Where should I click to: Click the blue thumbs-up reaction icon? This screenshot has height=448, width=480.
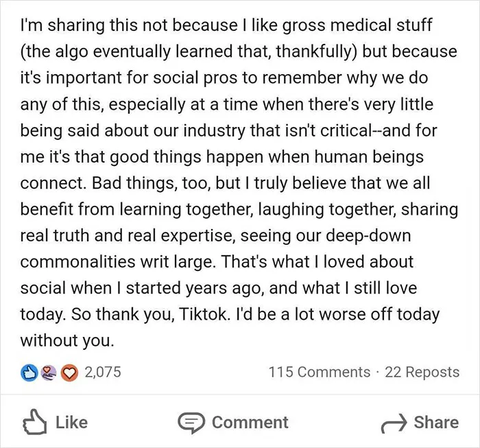point(29,373)
